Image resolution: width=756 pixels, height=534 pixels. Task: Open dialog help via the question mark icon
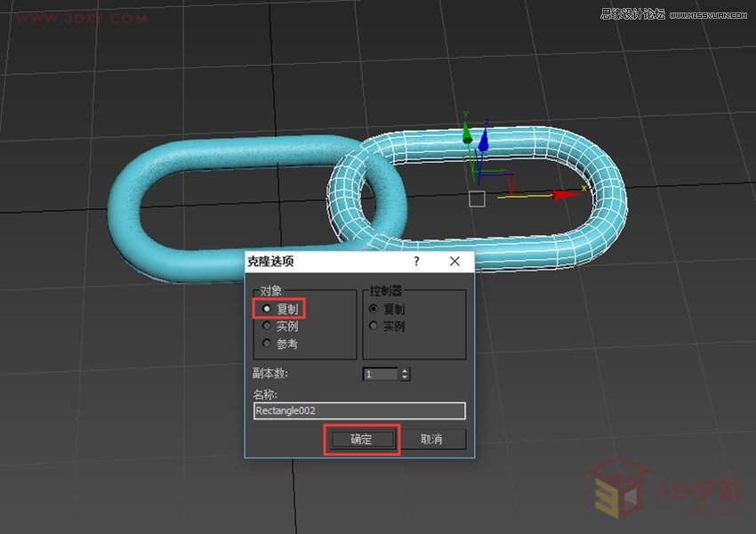point(415,261)
